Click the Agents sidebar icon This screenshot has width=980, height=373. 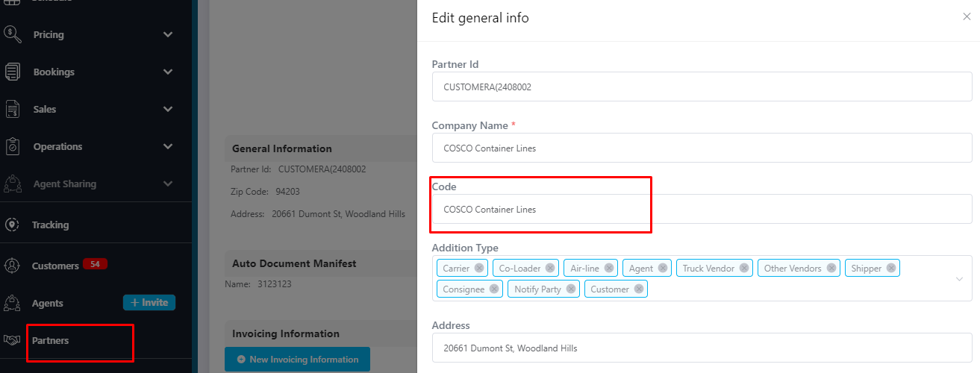tap(12, 303)
